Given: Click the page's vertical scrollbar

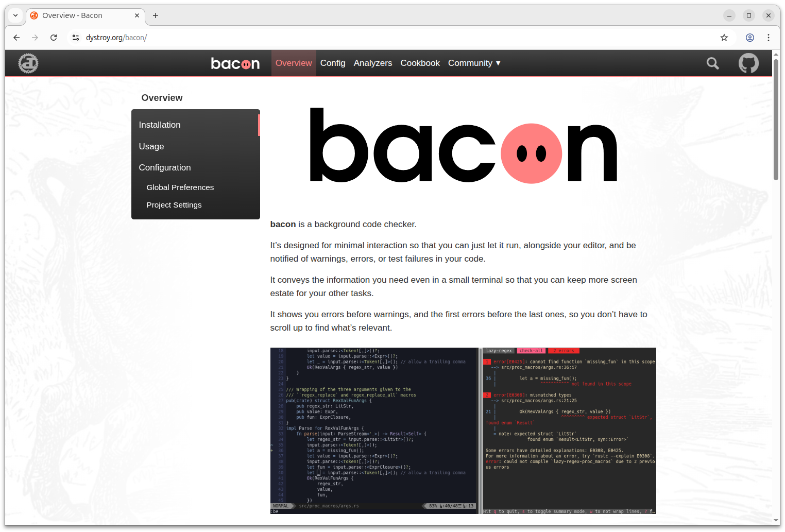Looking at the screenshot, I should [776, 119].
